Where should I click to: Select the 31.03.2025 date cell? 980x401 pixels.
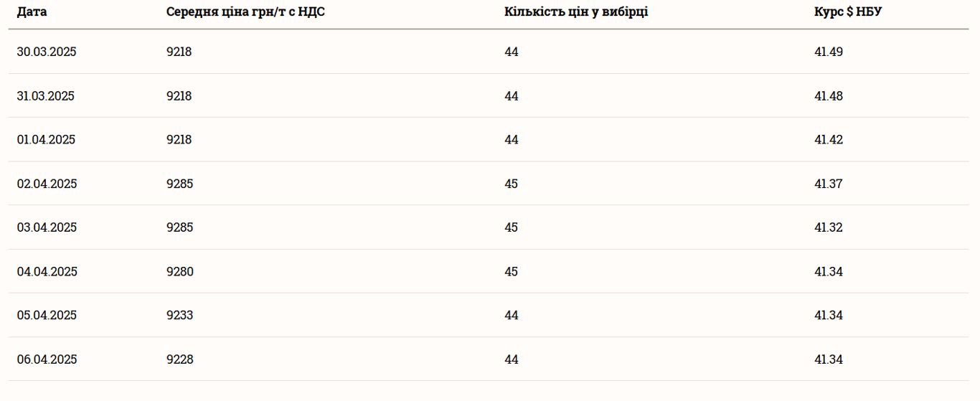(x=46, y=96)
